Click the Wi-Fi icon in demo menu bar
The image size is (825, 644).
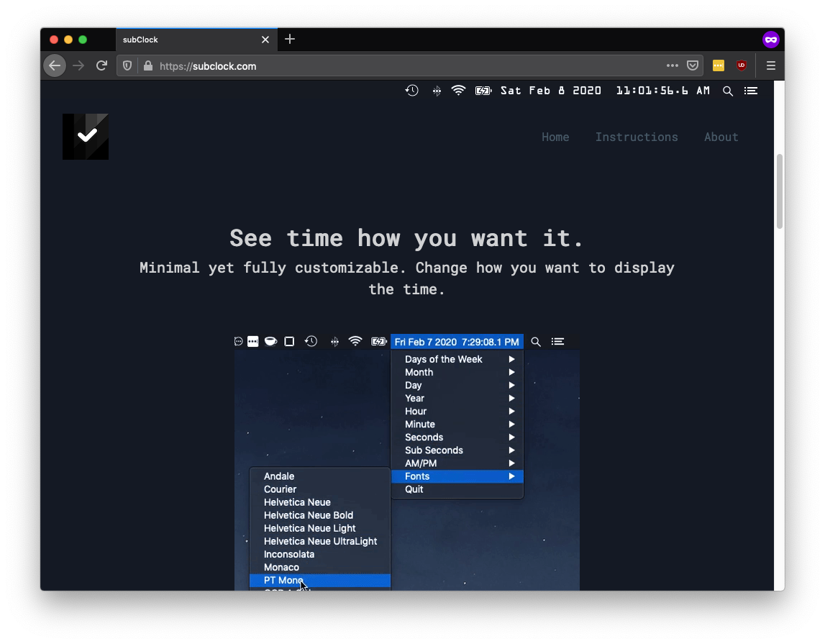point(355,342)
